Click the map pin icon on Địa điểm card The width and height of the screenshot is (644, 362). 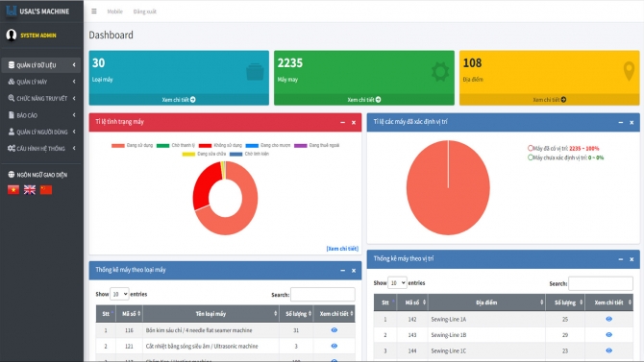629,72
